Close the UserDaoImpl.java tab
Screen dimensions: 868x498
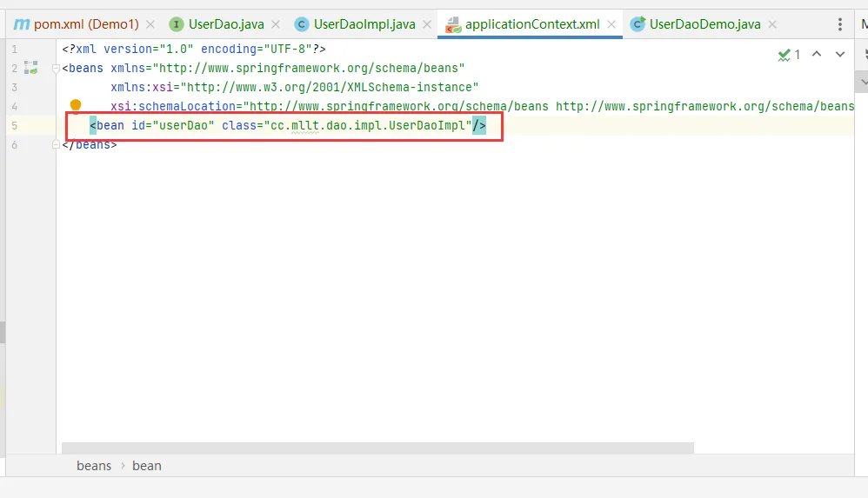[x=427, y=24]
